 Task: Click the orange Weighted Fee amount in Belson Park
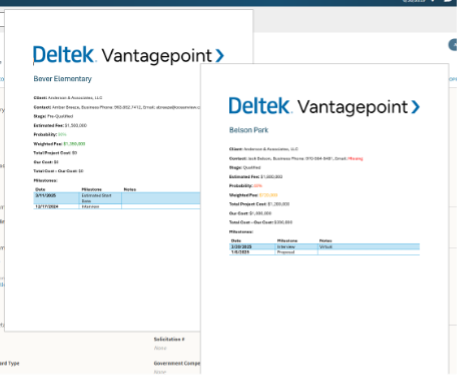pos(268,195)
